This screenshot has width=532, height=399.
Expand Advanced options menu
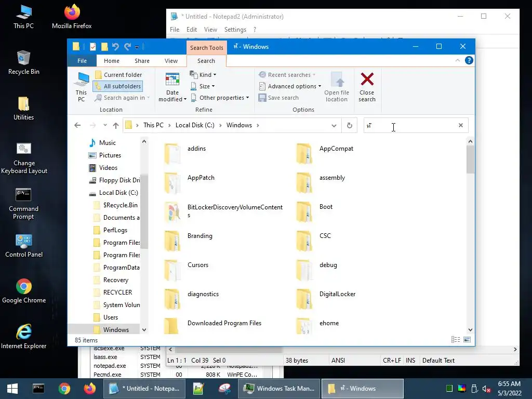[x=290, y=86]
